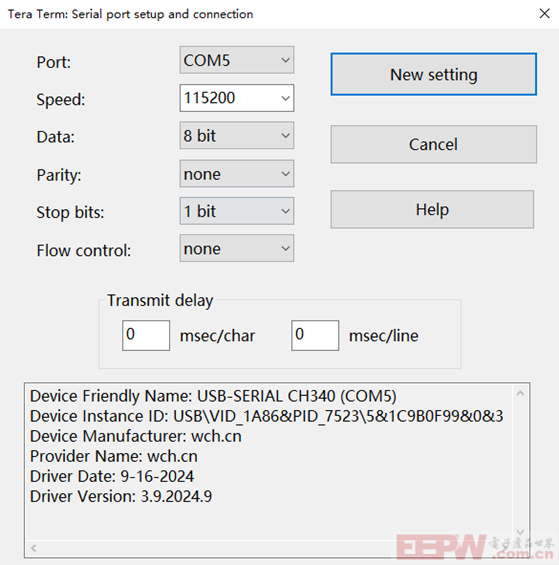The height and width of the screenshot is (565, 559).
Task: Open the Flow control dropdown
Action: (x=237, y=249)
